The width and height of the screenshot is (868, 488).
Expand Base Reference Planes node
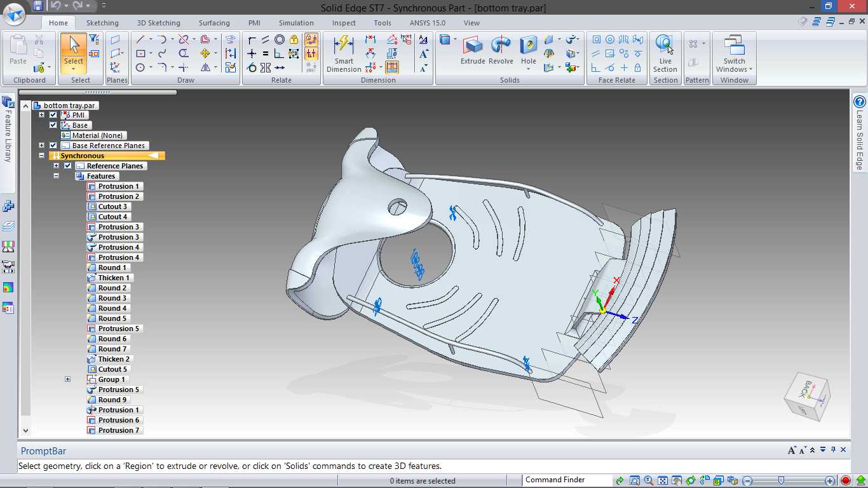pos(41,146)
